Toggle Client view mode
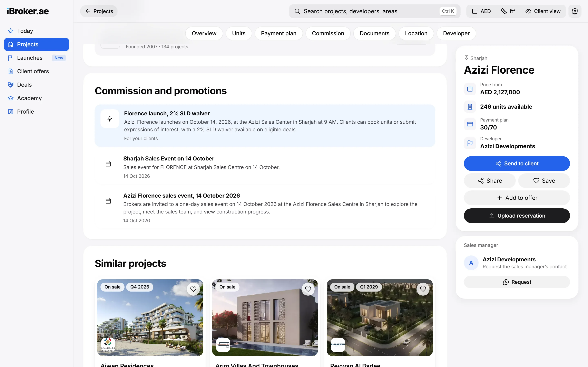 (543, 11)
